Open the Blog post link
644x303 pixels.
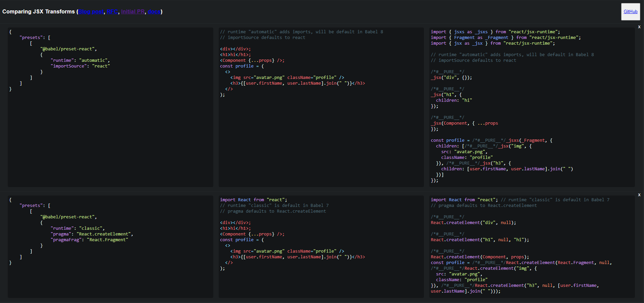click(x=91, y=11)
